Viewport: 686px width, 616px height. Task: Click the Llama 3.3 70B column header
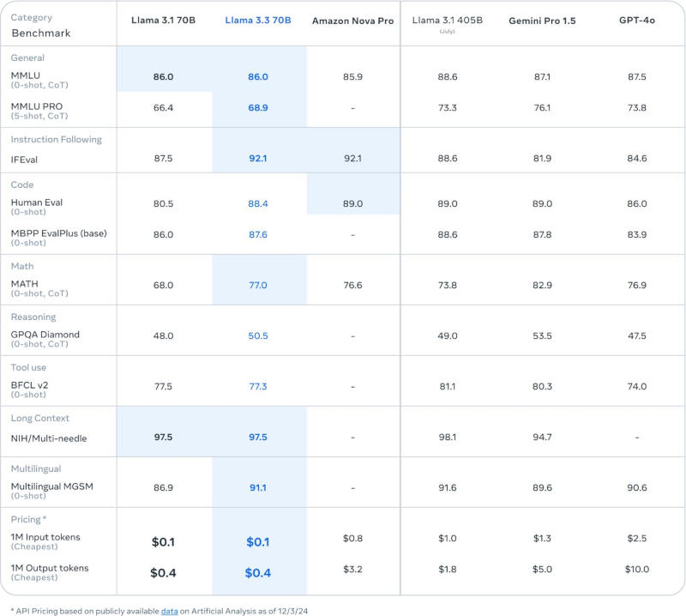tap(258, 21)
